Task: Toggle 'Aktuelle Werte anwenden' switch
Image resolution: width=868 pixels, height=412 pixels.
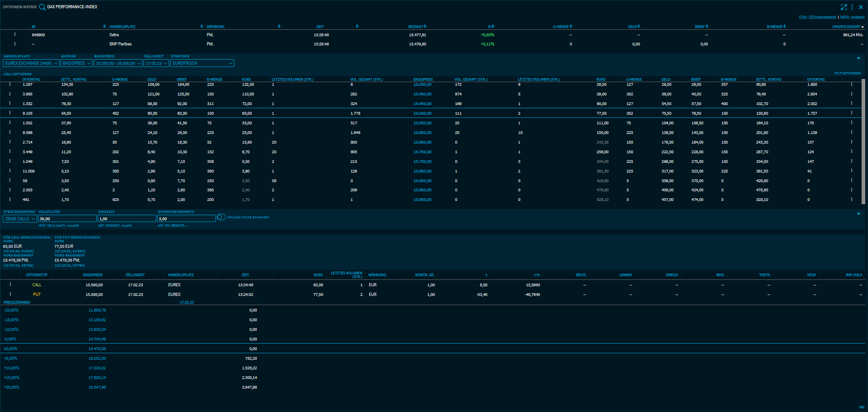Action: tap(221, 217)
